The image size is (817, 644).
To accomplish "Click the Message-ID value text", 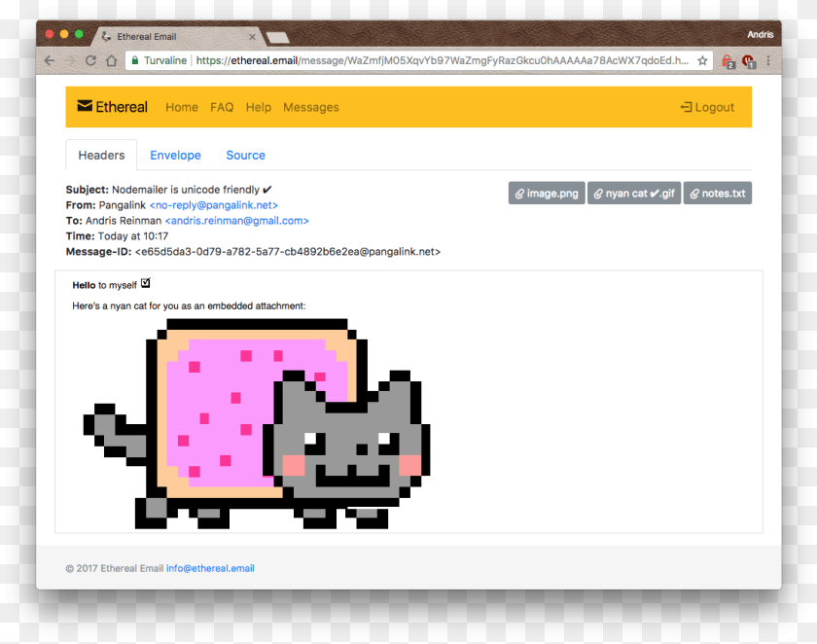I will pyautogui.click(x=288, y=252).
